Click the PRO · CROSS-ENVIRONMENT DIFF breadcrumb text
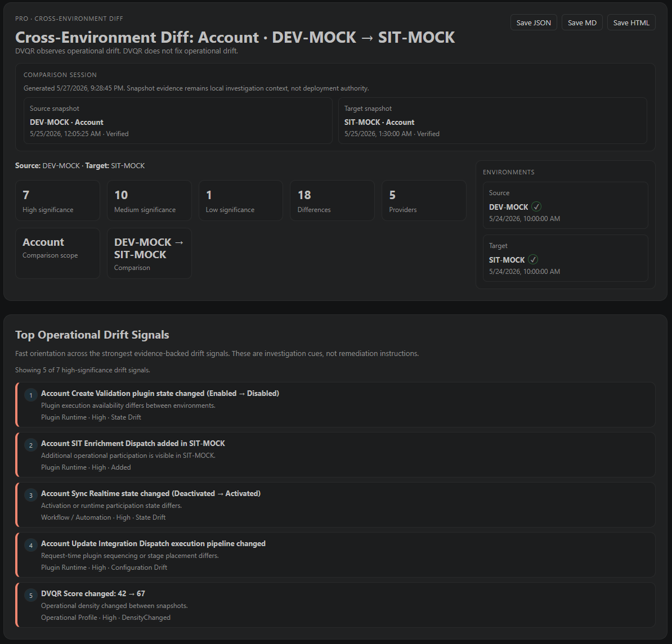 (x=69, y=19)
